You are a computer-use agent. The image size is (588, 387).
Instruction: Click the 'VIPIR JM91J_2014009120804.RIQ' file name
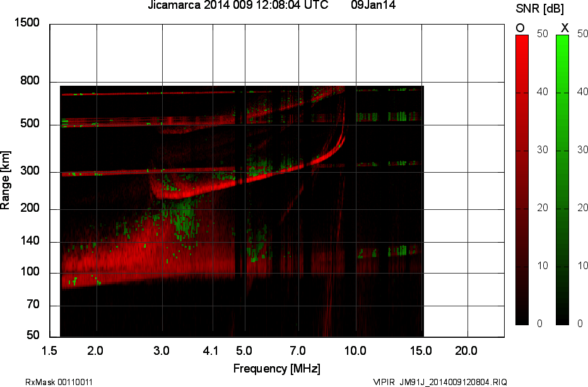pyautogui.click(x=440, y=382)
